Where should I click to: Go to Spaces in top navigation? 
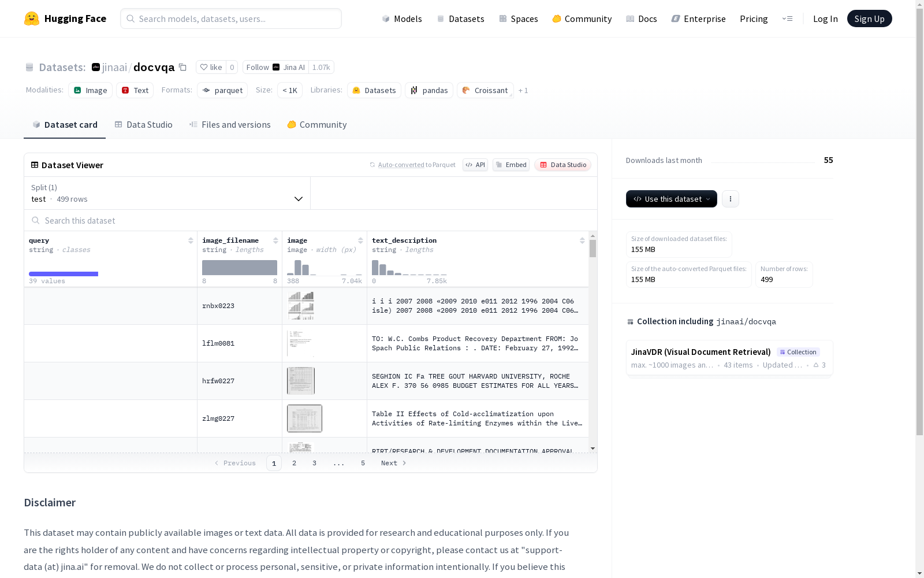[x=519, y=18]
